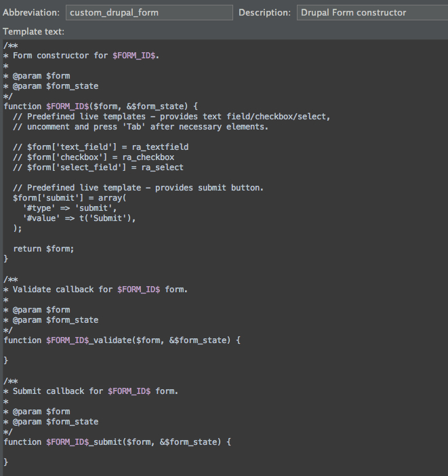The width and height of the screenshot is (448, 476).
Task: Click the line "'#type' => 'submit',"
Action: click(x=70, y=208)
